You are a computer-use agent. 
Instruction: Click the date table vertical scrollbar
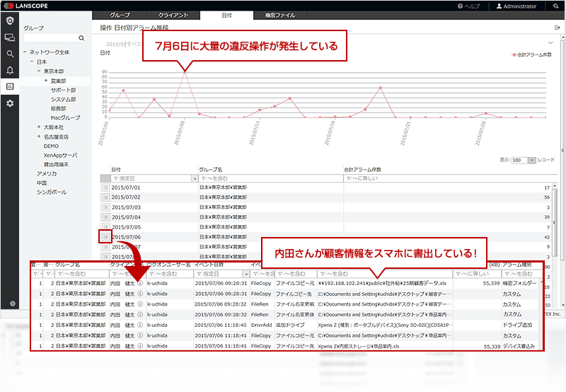coord(554,222)
